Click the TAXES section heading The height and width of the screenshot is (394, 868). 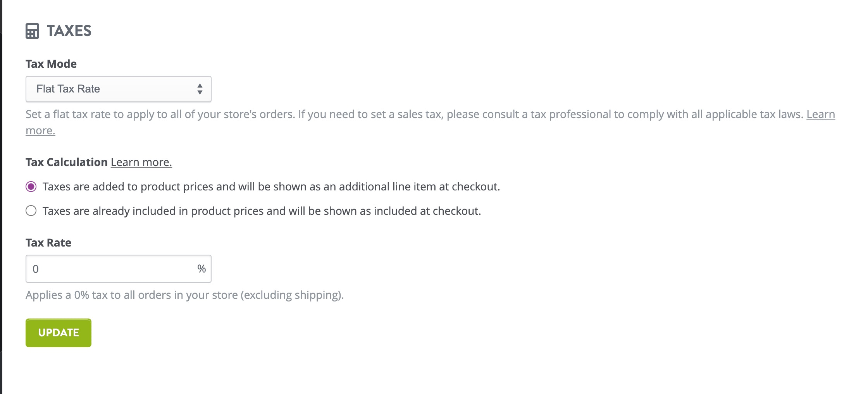pyautogui.click(x=69, y=31)
